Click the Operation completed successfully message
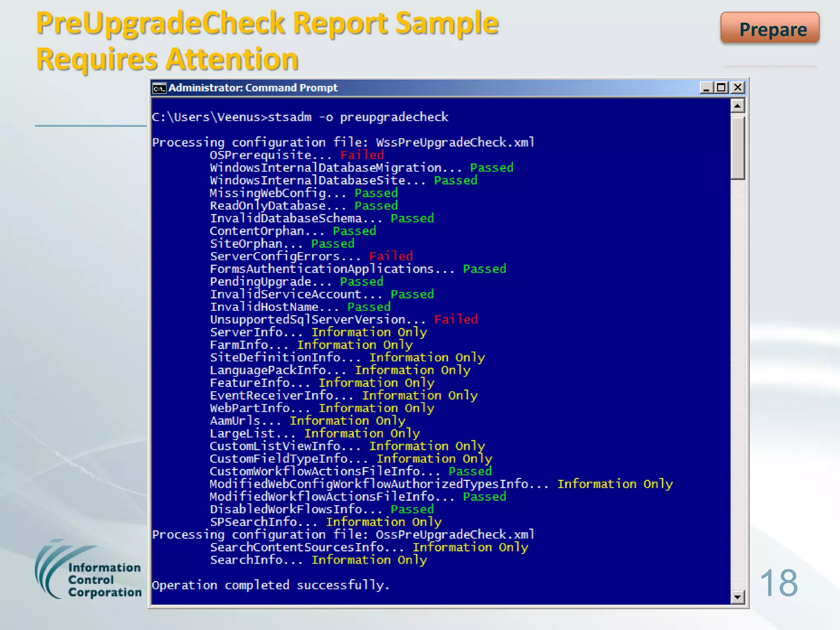Screen dimensions: 840x630 (x=271, y=585)
